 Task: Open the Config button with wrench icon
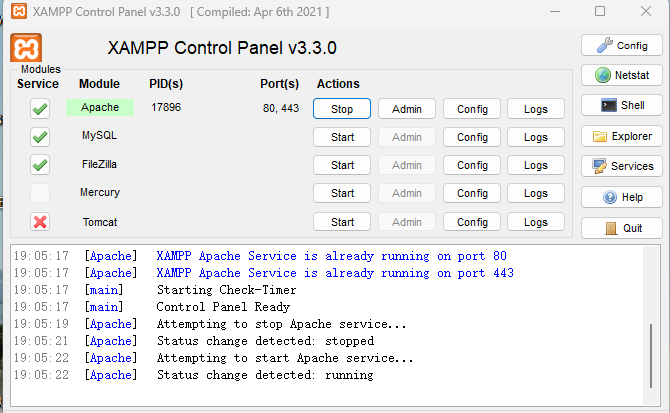pyautogui.click(x=622, y=45)
